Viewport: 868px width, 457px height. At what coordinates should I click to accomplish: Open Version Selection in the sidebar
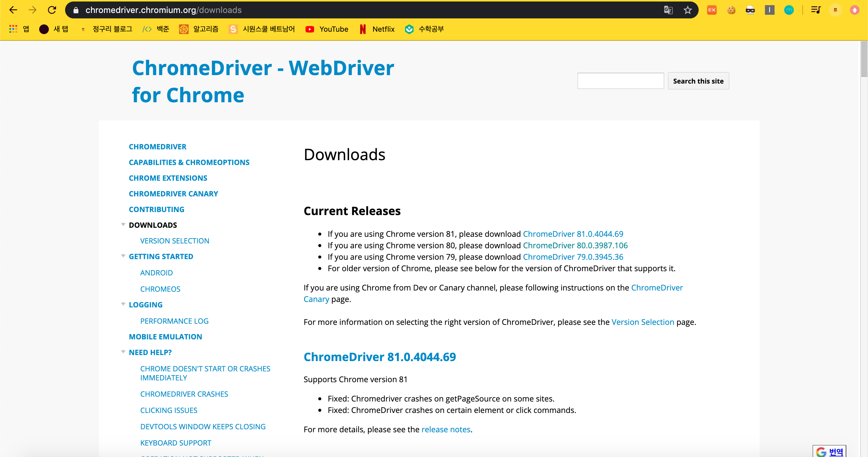(175, 241)
